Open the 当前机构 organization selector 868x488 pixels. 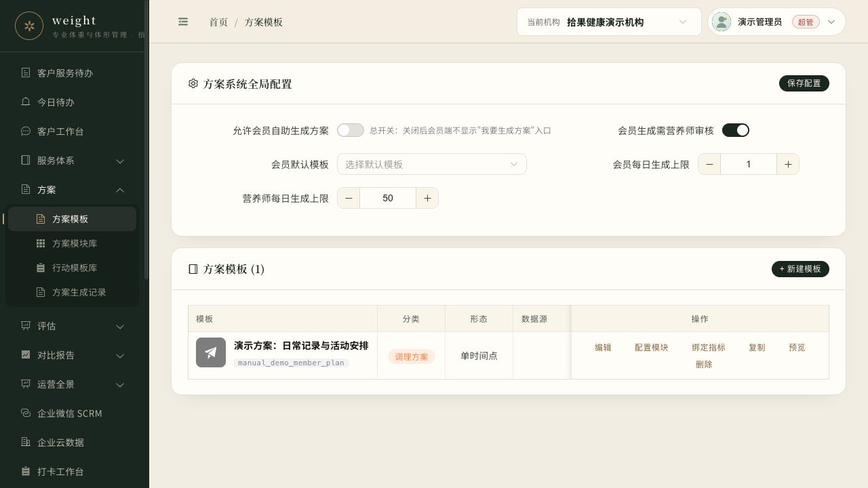pos(609,22)
